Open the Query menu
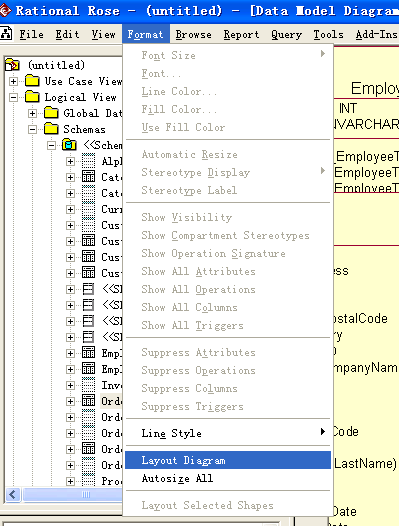The width and height of the screenshot is (399, 526). point(287,34)
